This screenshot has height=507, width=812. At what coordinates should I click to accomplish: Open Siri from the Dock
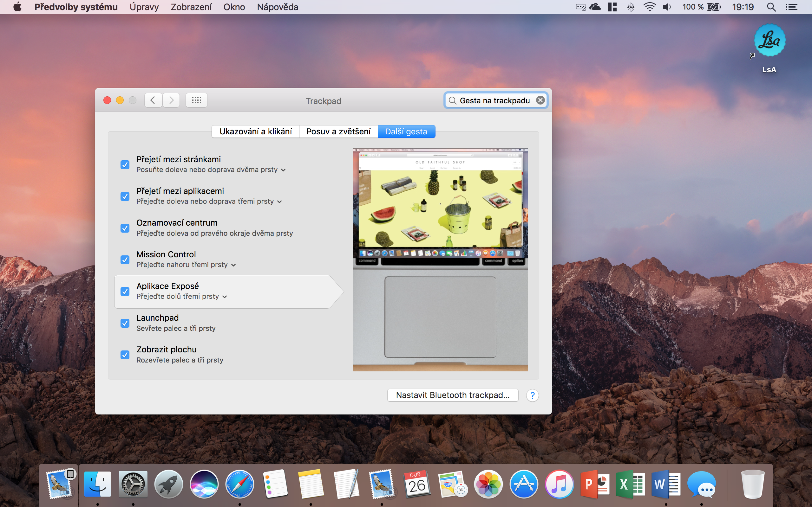pyautogui.click(x=204, y=484)
